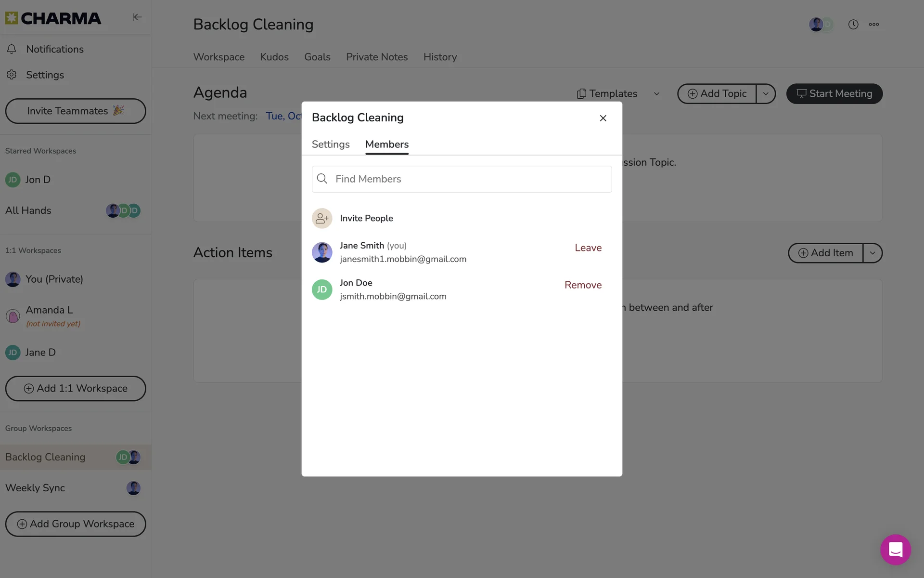Open the three-dots more options menu
The image size is (924, 578).
tap(874, 24)
